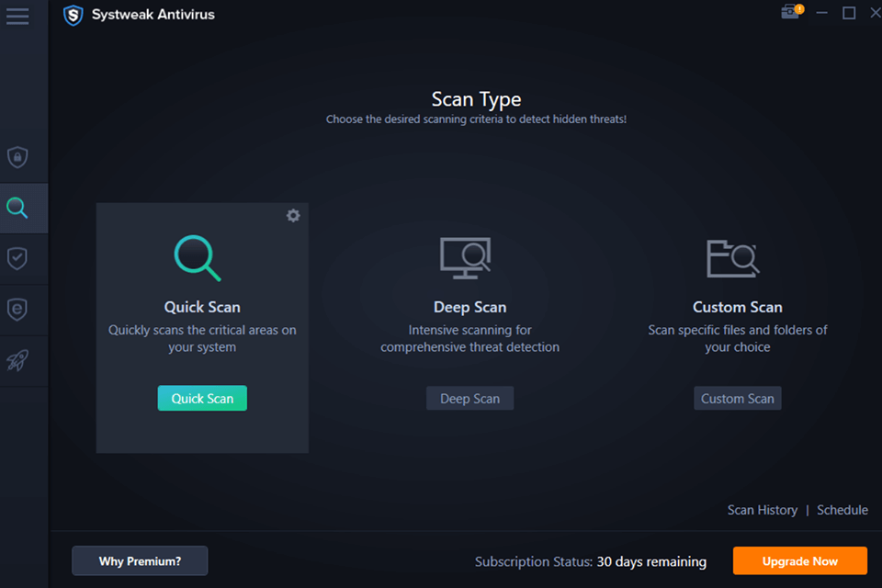Open the Scan History link
The height and width of the screenshot is (588, 882).
pyautogui.click(x=763, y=510)
